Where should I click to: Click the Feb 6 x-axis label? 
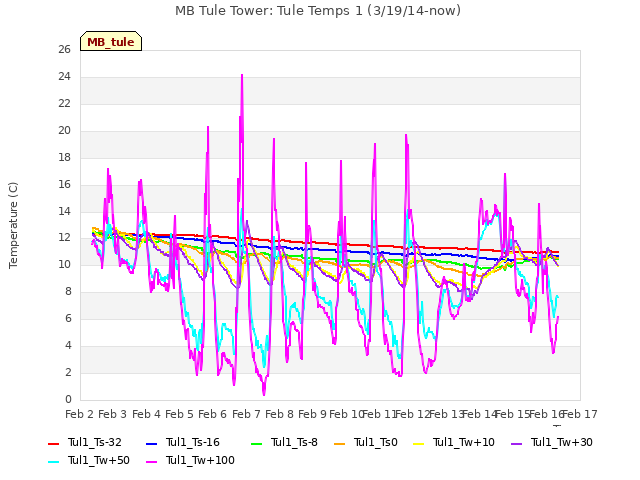point(212,414)
